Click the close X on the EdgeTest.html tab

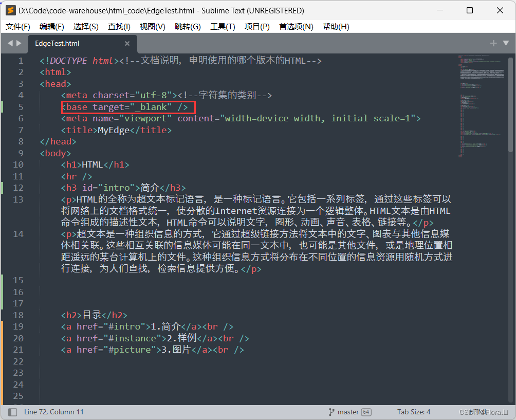[x=127, y=44]
